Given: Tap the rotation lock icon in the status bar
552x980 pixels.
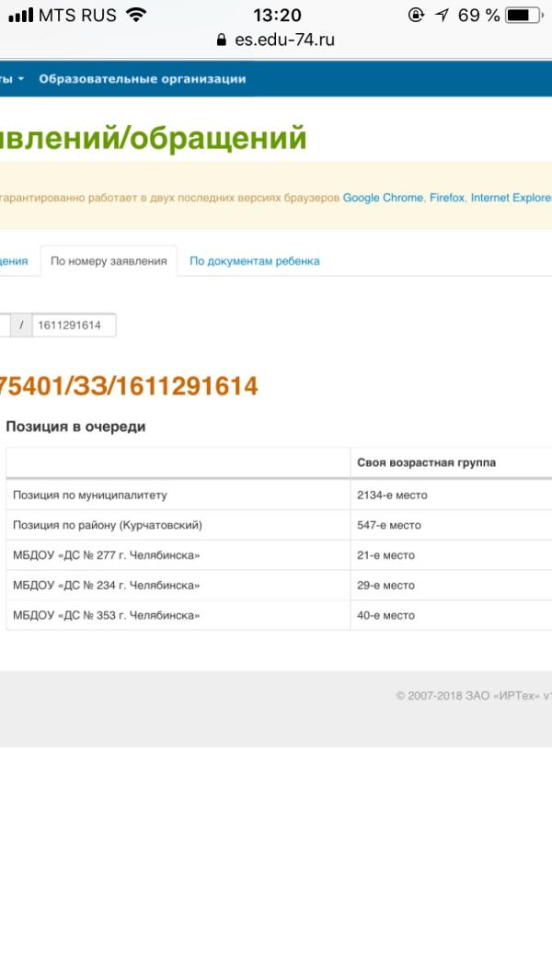Looking at the screenshot, I should (416, 15).
